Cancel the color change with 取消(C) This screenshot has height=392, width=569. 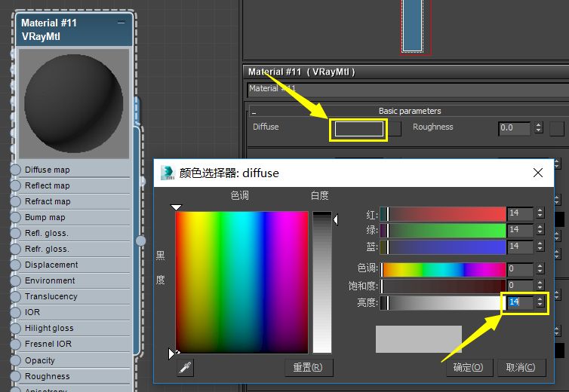click(521, 367)
